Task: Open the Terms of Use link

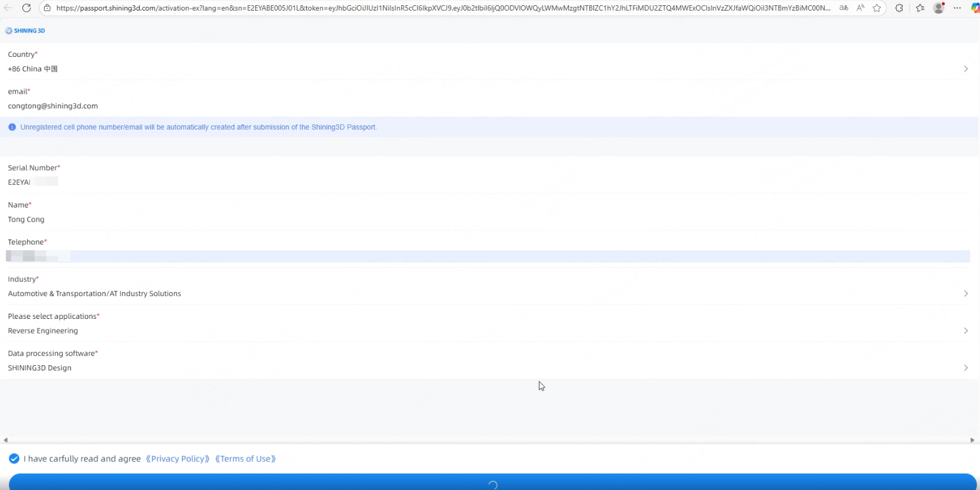Action: [245, 459]
